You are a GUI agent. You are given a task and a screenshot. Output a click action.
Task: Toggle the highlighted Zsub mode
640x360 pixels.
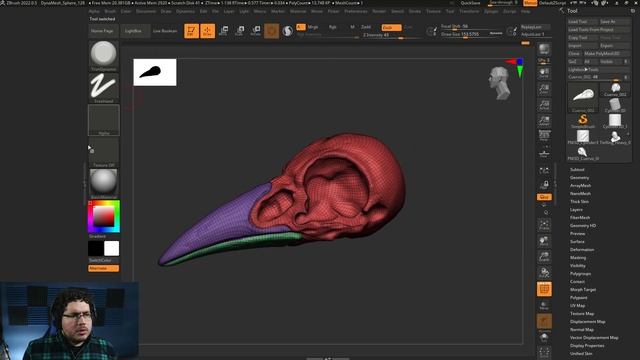pyautogui.click(x=391, y=27)
